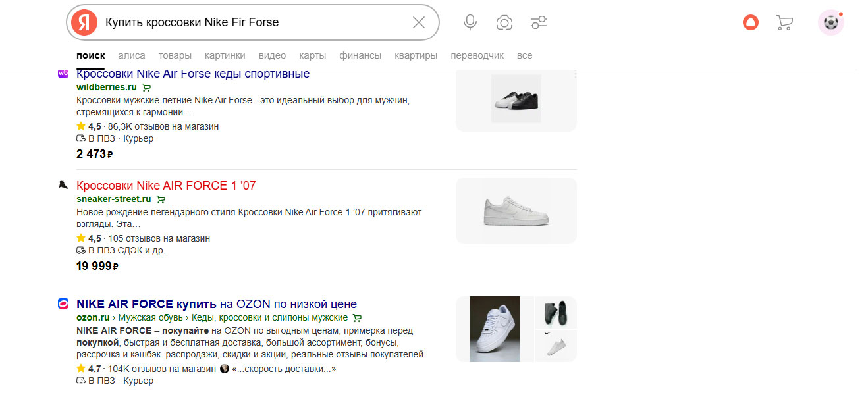The height and width of the screenshot is (395, 868).
Task: Click the 'В ПВЗ СДЭК и др.' delivery text
Action: (x=126, y=251)
